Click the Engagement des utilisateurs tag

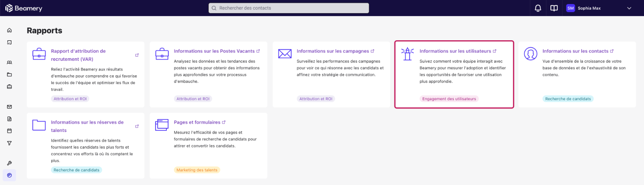point(449,99)
